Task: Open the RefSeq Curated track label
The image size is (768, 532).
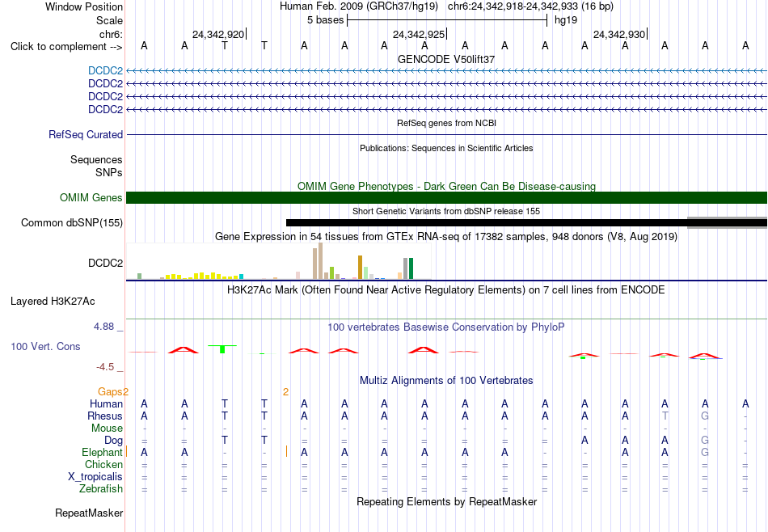Action: 86,135
